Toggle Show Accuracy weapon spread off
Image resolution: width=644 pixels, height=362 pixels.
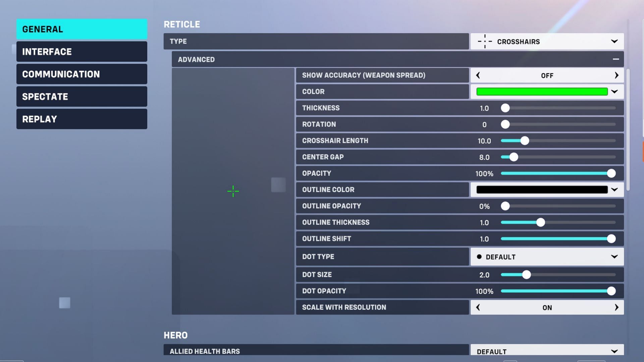pos(547,75)
